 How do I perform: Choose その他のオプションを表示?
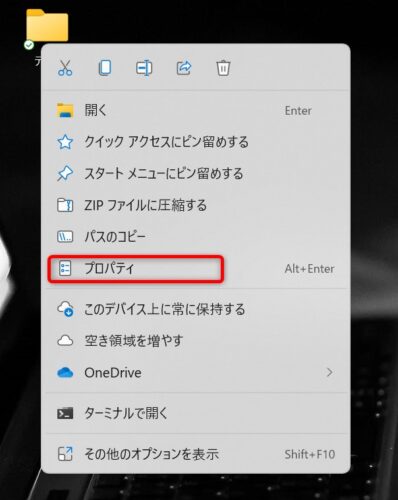click(197, 454)
